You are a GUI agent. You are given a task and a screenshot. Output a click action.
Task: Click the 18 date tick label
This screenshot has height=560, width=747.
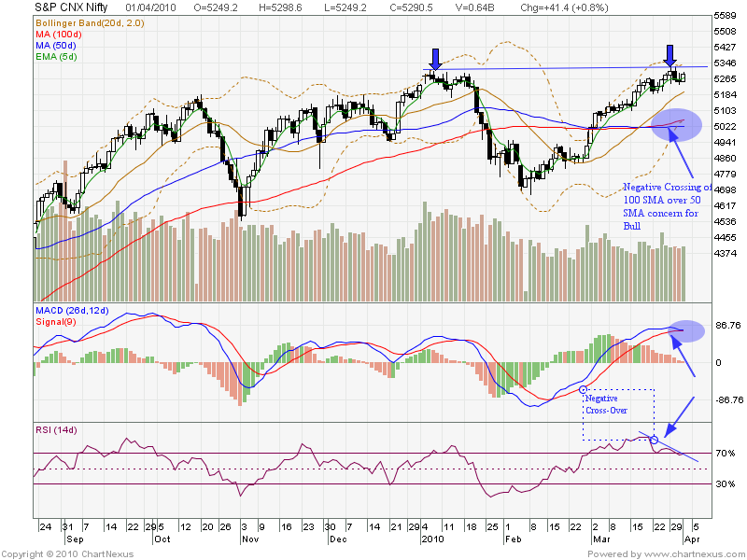point(471,527)
